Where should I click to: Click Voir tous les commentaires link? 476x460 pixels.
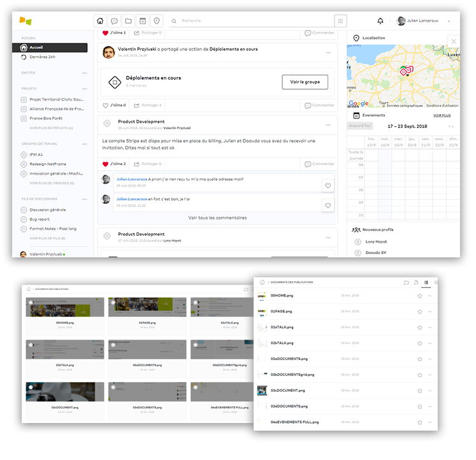click(x=217, y=218)
